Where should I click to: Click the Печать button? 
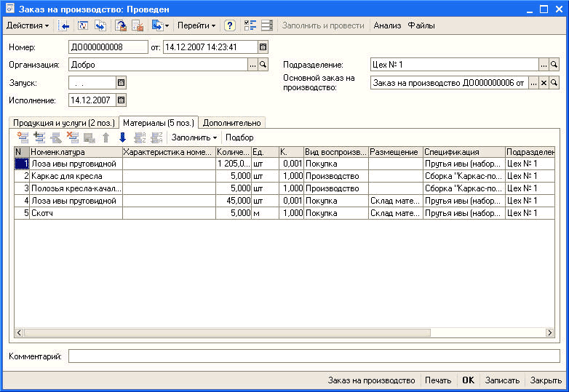point(438,380)
